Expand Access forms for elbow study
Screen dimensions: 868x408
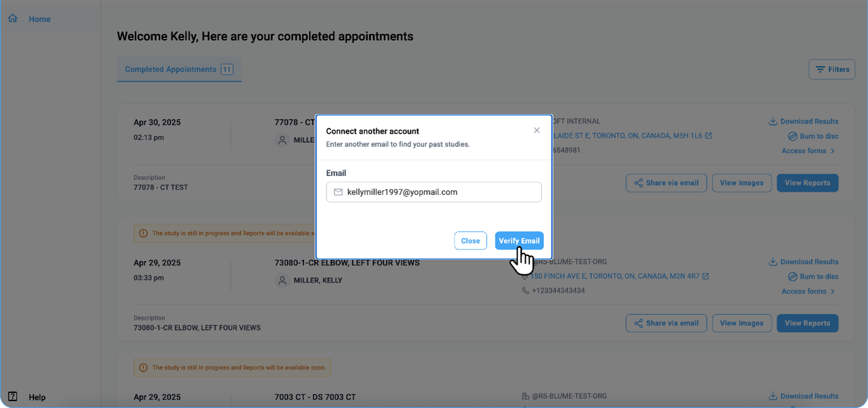(x=808, y=291)
